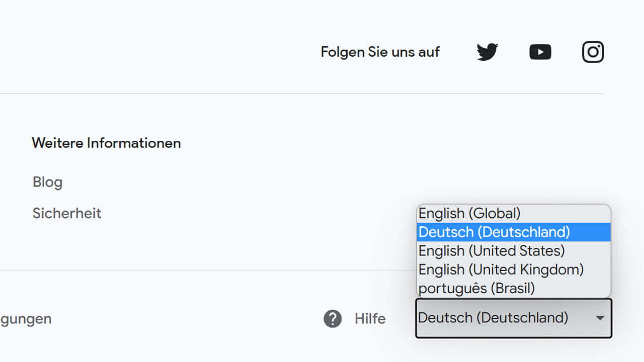This screenshot has height=362, width=644.
Task: Click the 'Weitere Informationen' heading
Action: click(106, 143)
